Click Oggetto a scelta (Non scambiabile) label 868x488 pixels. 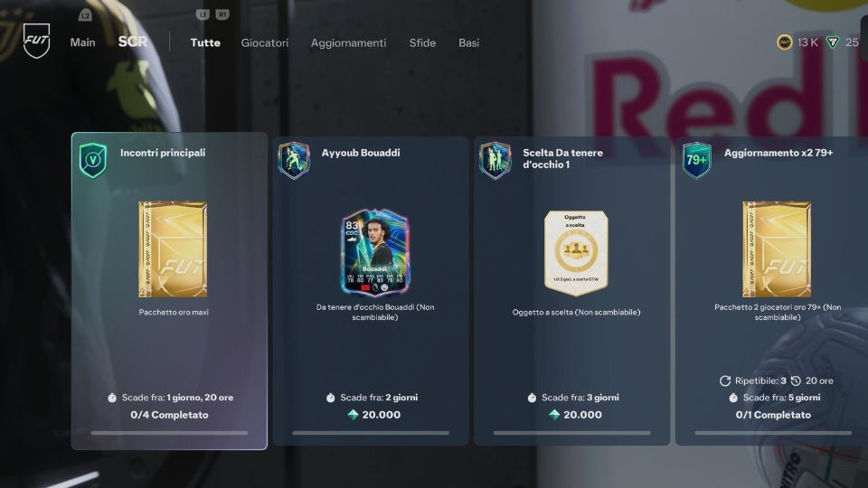coord(576,312)
